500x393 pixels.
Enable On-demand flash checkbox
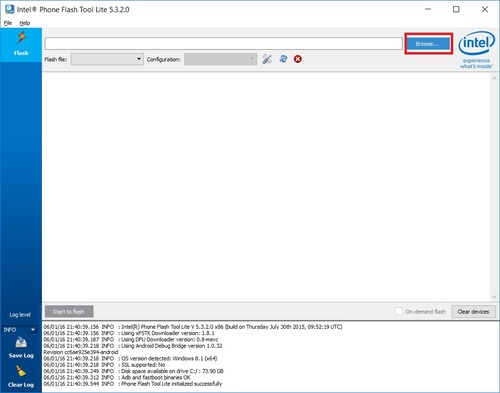tap(399, 311)
